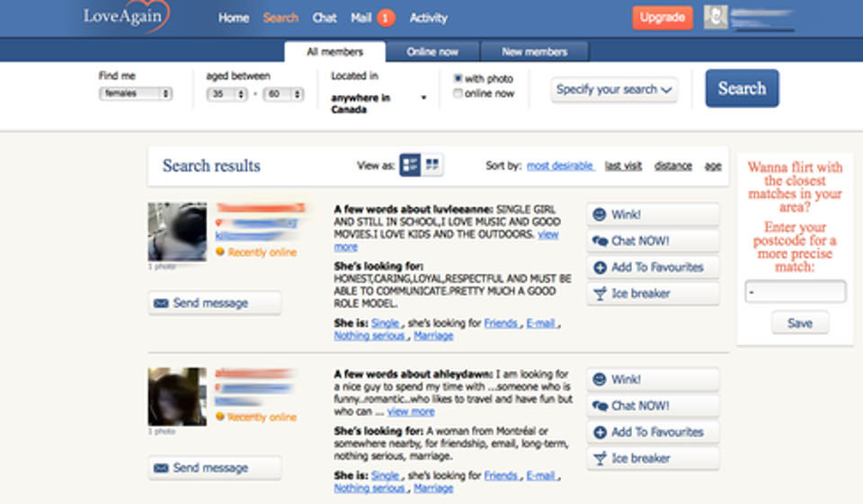The height and width of the screenshot is (504, 863).
Task: Open the Mail notification badge
Action: pos(386,18)
